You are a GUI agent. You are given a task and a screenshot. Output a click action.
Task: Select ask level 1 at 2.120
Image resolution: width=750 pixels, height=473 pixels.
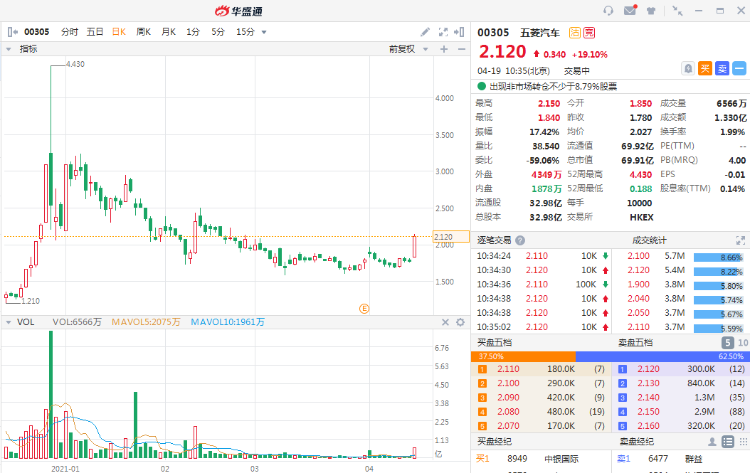point(681,369)
